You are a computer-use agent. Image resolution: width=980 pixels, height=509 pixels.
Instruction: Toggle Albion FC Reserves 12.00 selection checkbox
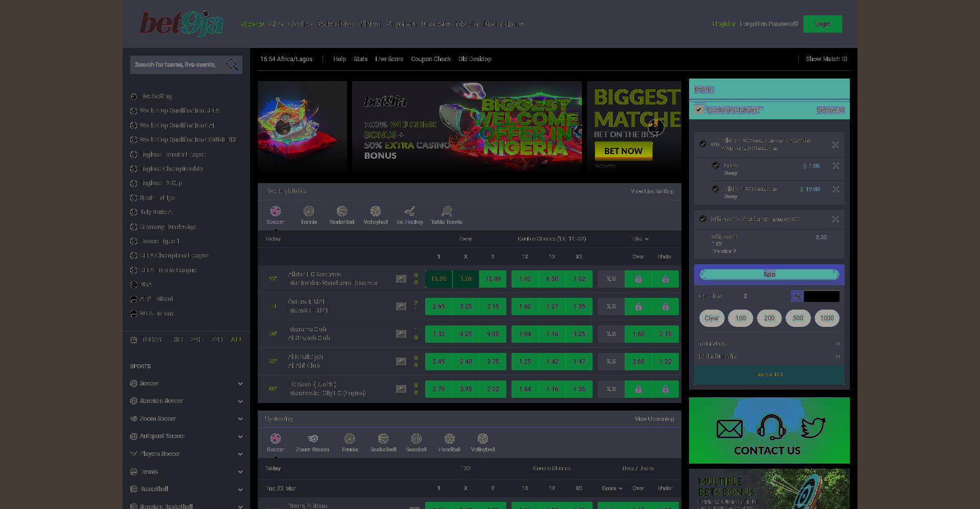click(715, 189)
